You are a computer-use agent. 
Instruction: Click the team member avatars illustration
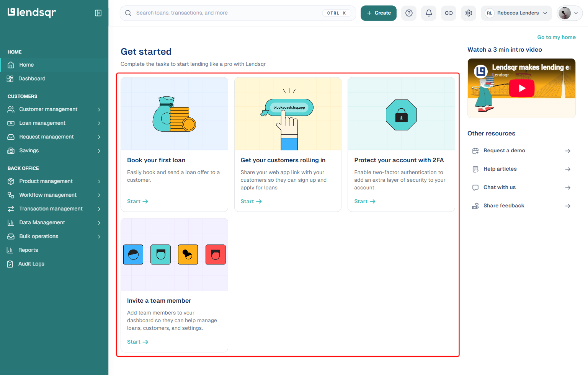[174, 254]
